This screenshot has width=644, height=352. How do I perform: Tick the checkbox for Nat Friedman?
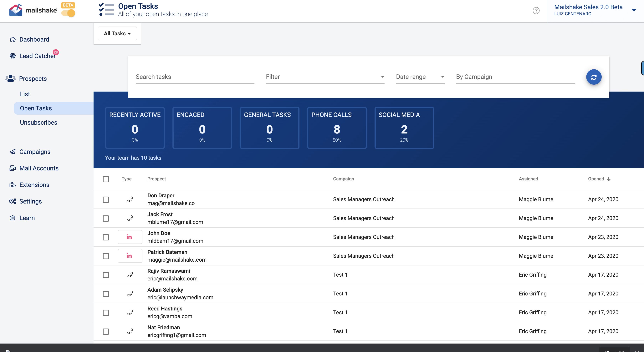pos(106,331)
